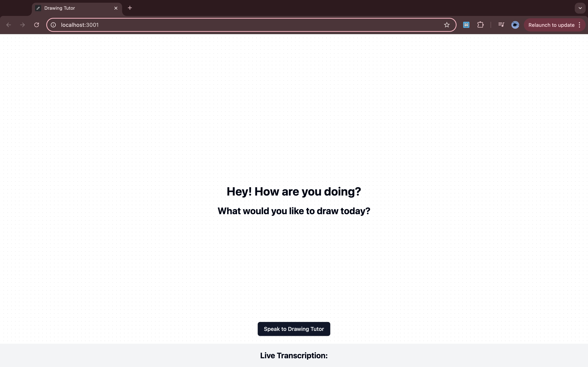
Task: View site information icon
Action: (x=53, y=25)
